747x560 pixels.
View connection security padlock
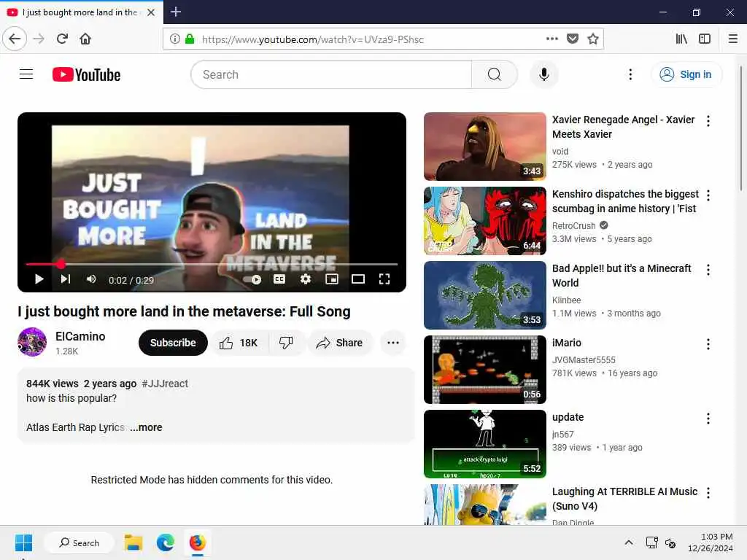click(190, 39)
